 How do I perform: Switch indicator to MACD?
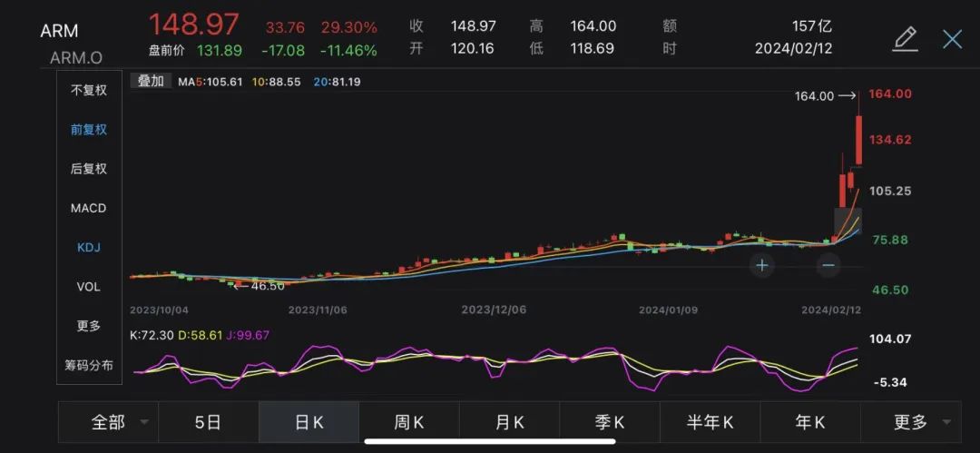pos(89,208)
